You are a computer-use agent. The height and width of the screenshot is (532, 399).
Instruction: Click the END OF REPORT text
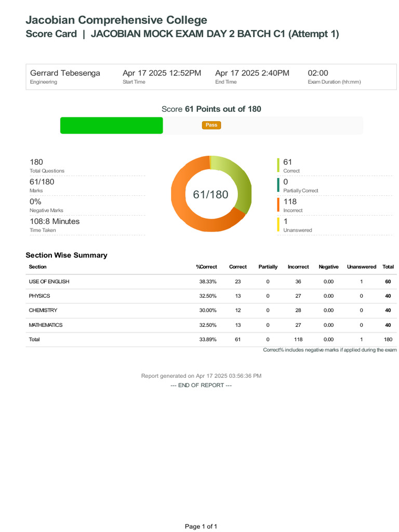201,385
